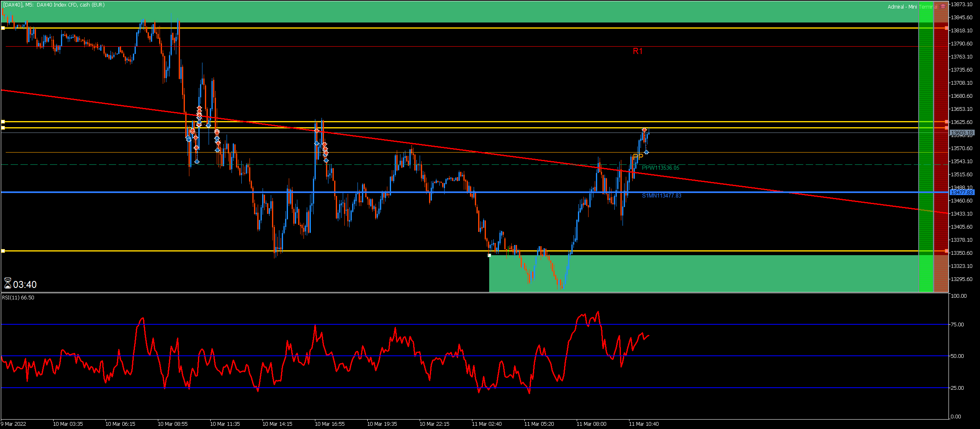Click the "10 Mar 08:55" time label
Viewport: 980px width, 429px height.
173,424
